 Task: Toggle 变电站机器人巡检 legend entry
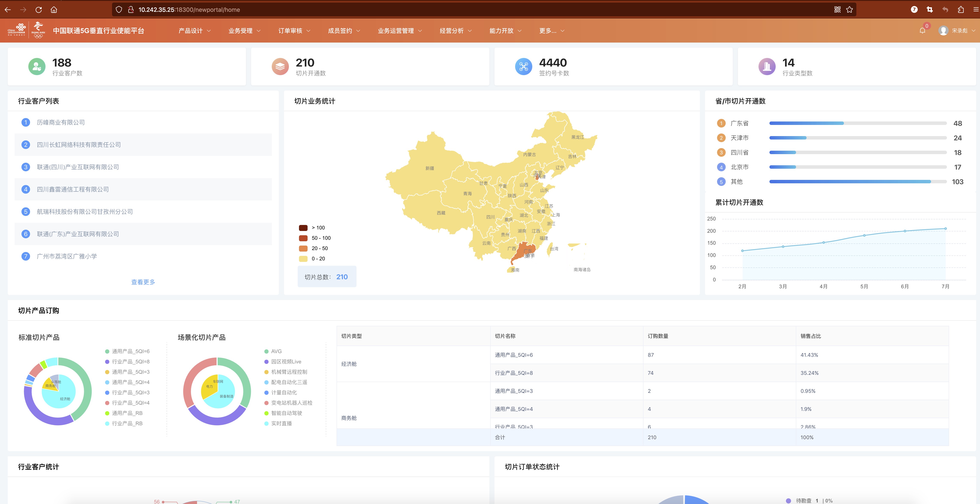click(x=288, y=403)
